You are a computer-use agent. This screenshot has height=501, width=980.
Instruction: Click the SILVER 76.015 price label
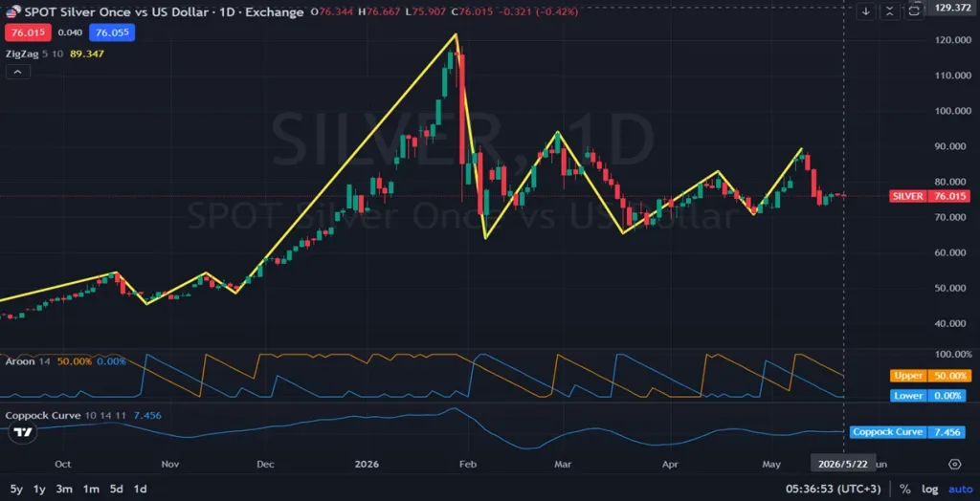pos(930,196)
